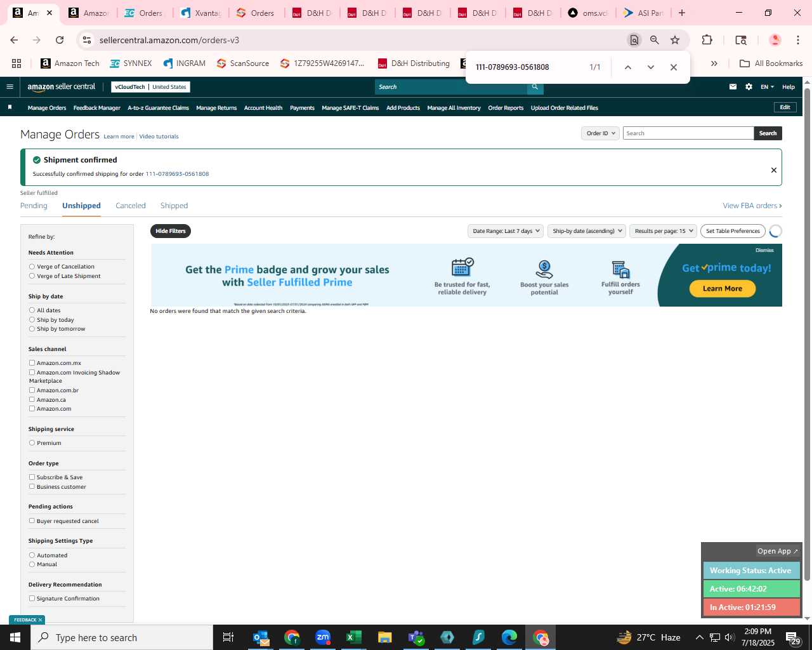Open the Order ID search type dropdown
The height and width of the screenshot is (650, 812).
(x=600, y=133)
